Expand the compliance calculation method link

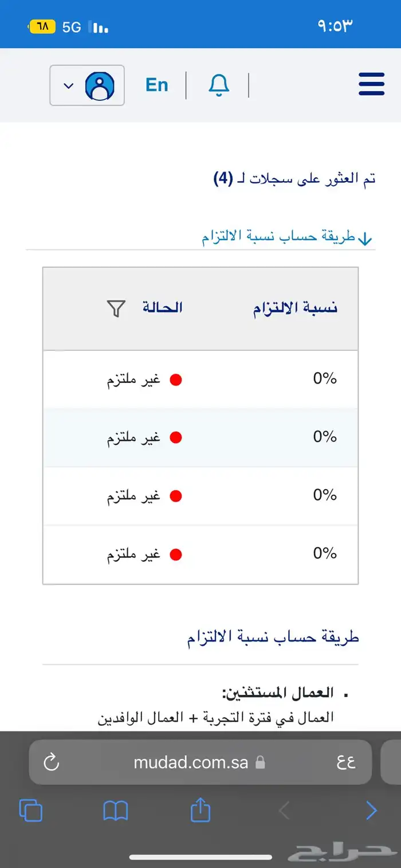286,237
